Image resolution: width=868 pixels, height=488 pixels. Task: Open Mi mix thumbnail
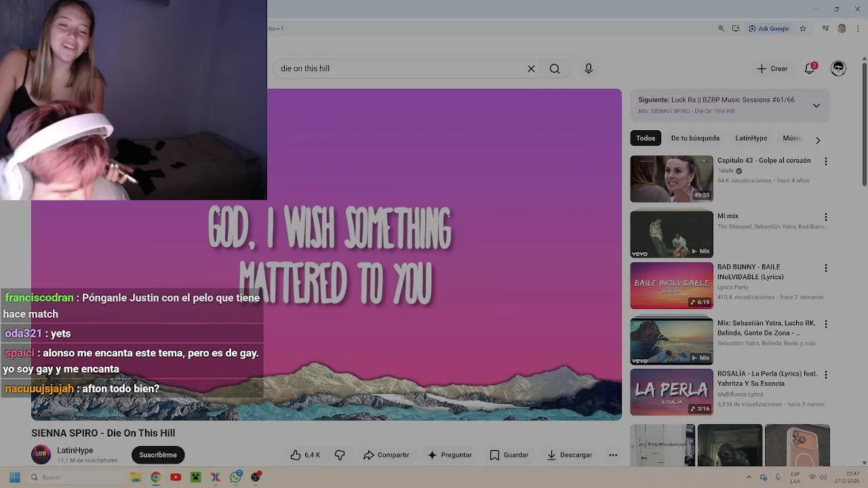tap(671, 235)
